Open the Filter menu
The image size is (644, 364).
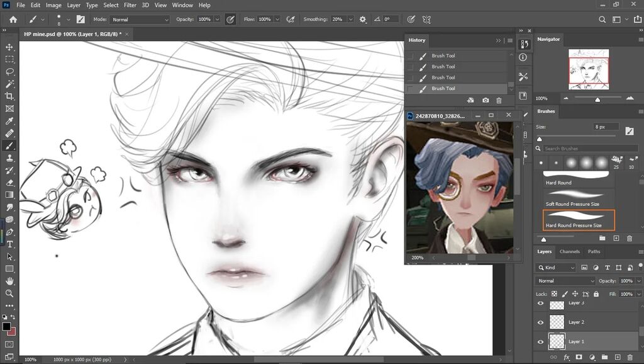click(130, 5)
